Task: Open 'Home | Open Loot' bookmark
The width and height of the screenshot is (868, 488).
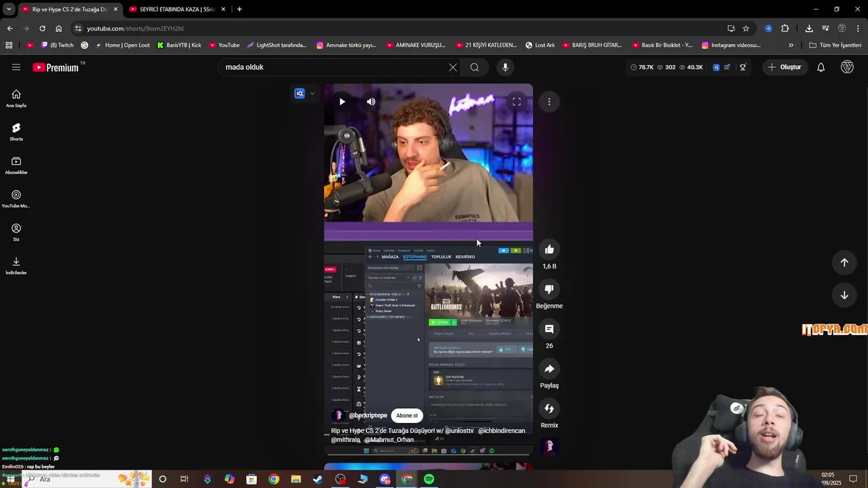Action: 122,45
